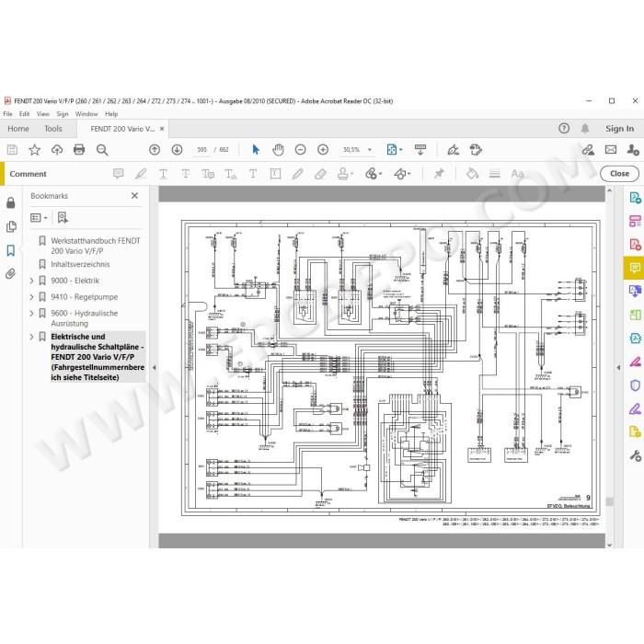Bookmark file with the star icon

click(x=35, y=150)
